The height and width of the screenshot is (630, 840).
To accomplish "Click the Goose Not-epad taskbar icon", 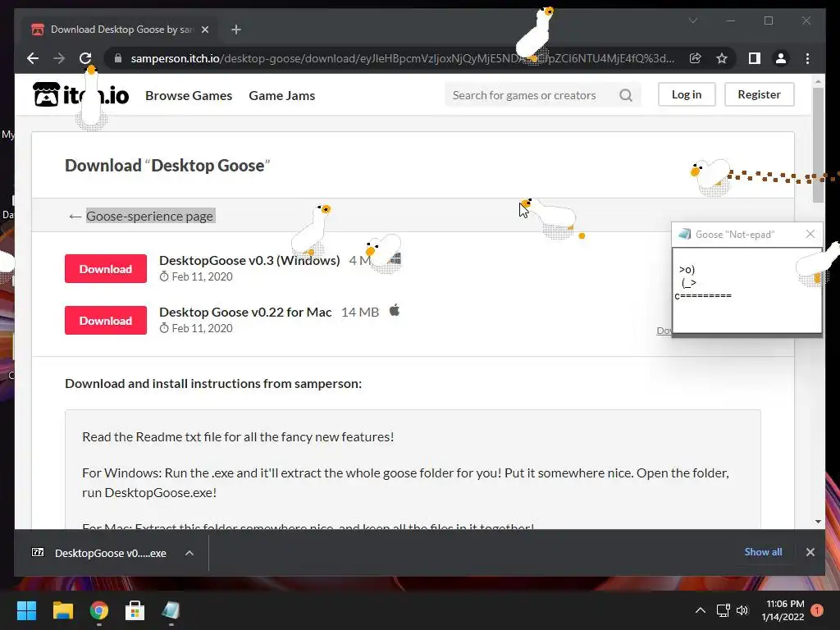I will [x=171, y=610].
